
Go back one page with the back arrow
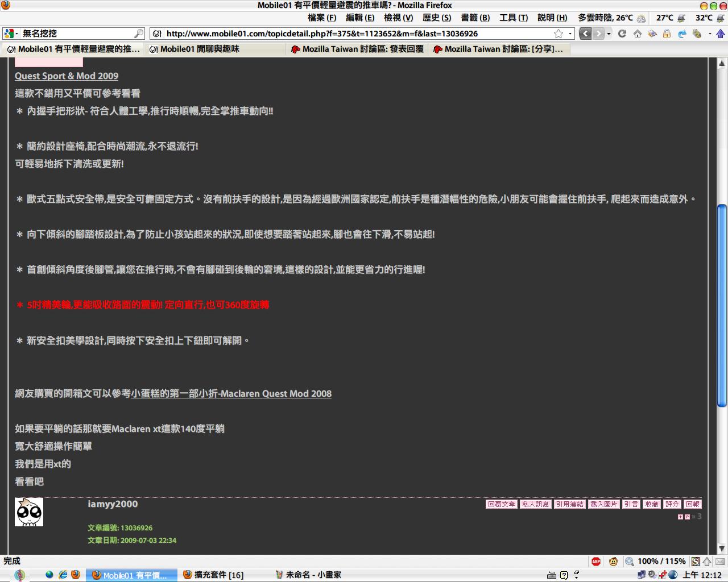click(585, 34)
